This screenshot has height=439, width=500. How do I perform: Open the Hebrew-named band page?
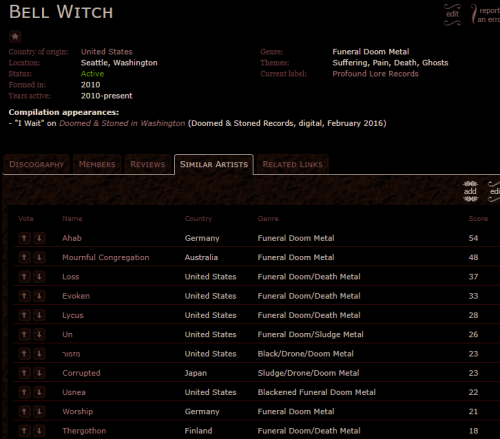click(x=71, y=354)
